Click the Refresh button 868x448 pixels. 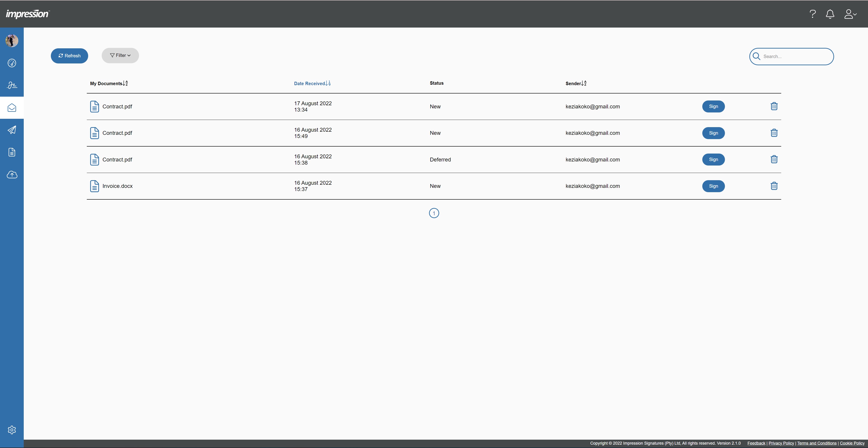click(x=69, y=56)
